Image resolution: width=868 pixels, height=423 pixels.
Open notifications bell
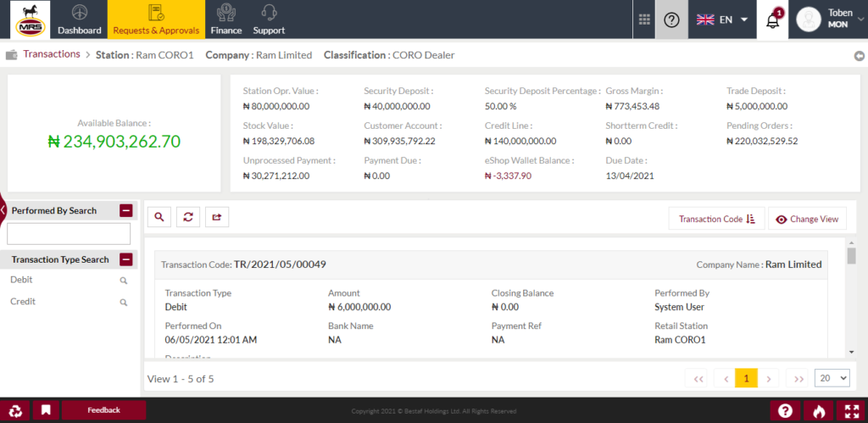click(x=773, y=19)
